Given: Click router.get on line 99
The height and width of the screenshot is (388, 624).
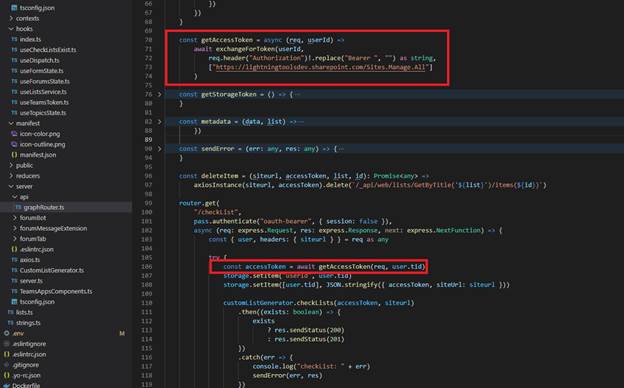Looking at the screenshot, I should (x=197, y=203).
